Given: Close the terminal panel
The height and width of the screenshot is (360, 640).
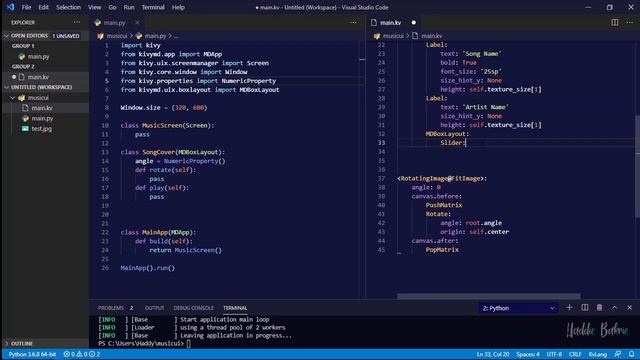Looking at the screenshot, I should tap(630, 308).
